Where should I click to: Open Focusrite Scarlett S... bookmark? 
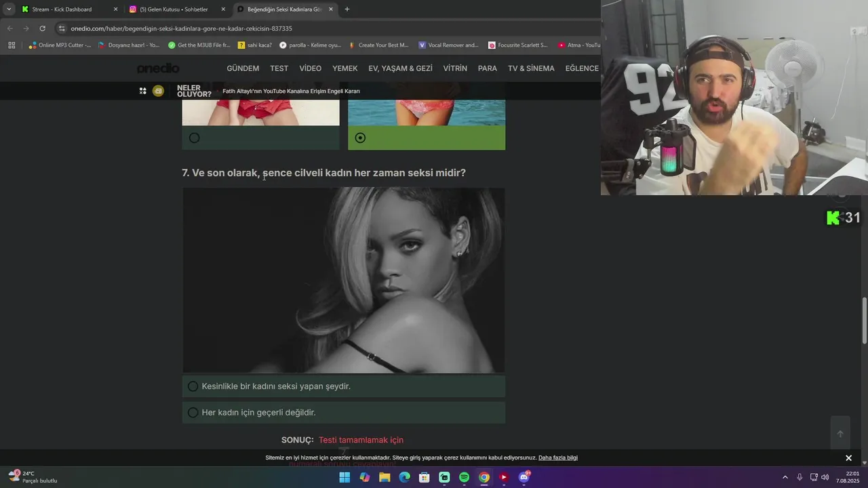click(518, 45)
